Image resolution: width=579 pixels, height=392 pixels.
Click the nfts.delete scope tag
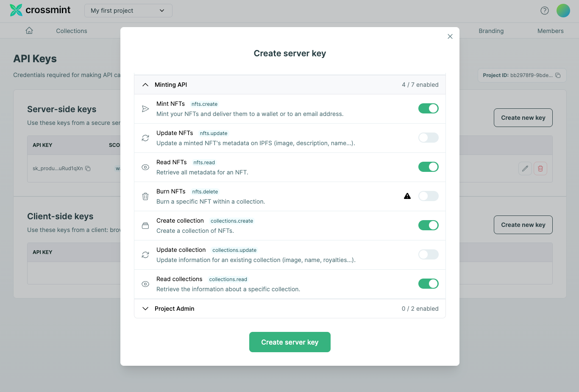(205, 192)
